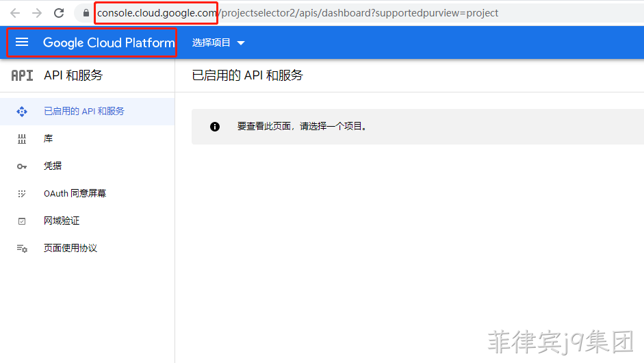Click the 已启用的 API 和服务 dashboard icon

click(22, 112)
